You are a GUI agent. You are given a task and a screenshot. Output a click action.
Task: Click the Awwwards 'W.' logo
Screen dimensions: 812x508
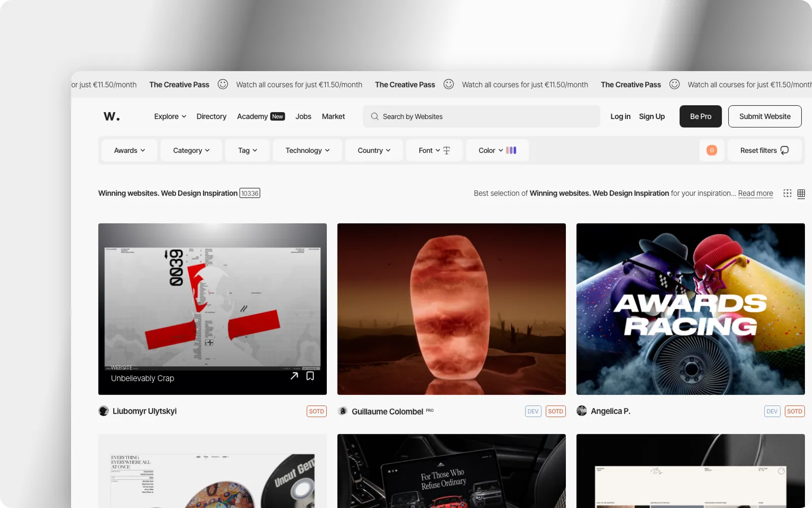pos(112,116)
